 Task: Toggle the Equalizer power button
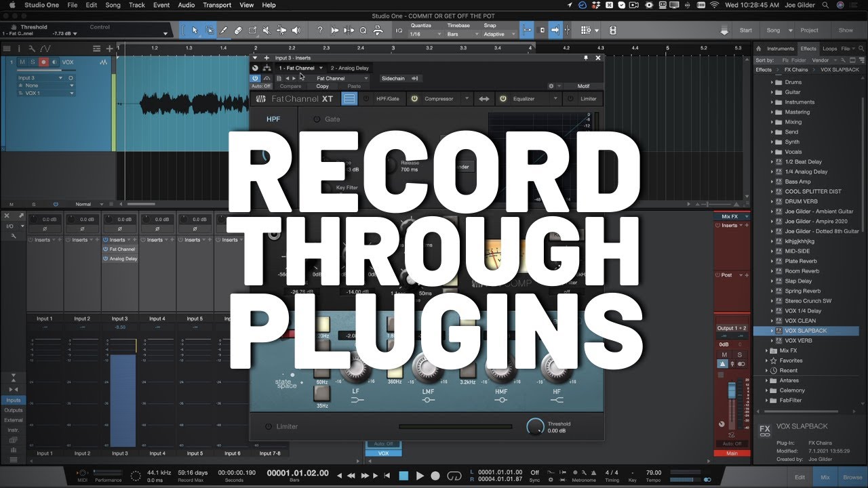[503, 99]
